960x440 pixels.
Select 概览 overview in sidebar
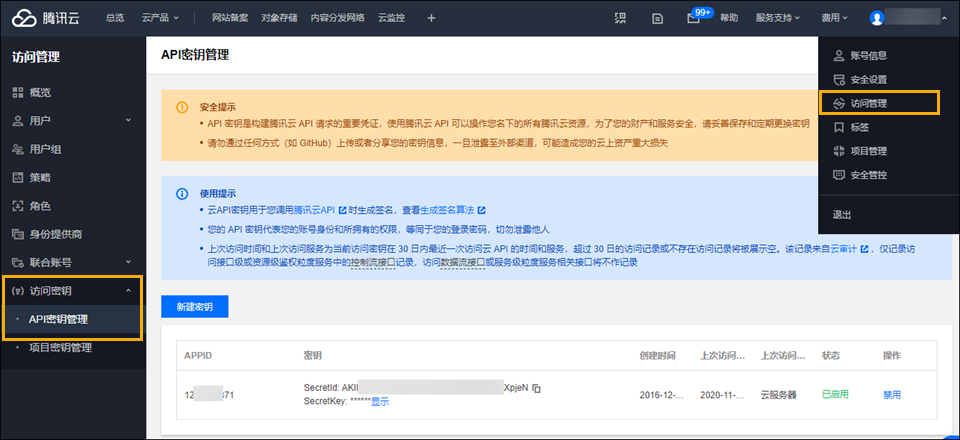[40, 92]
